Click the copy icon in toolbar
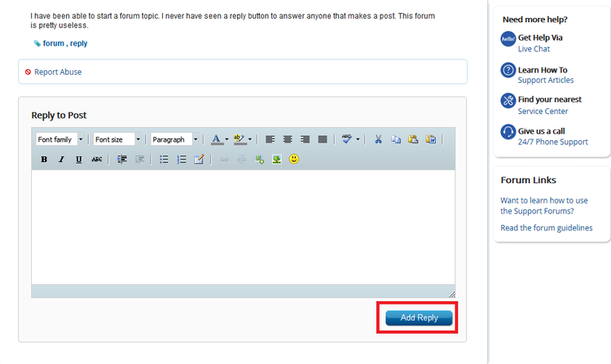The height and width of the screenshot is (364, 611). [396, 139]
